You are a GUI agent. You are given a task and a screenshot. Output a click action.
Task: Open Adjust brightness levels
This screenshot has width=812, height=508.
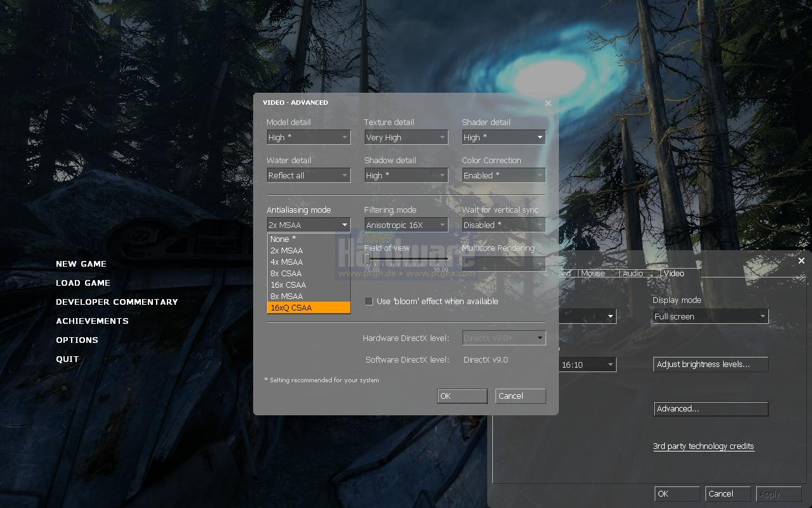pos(710,364)
